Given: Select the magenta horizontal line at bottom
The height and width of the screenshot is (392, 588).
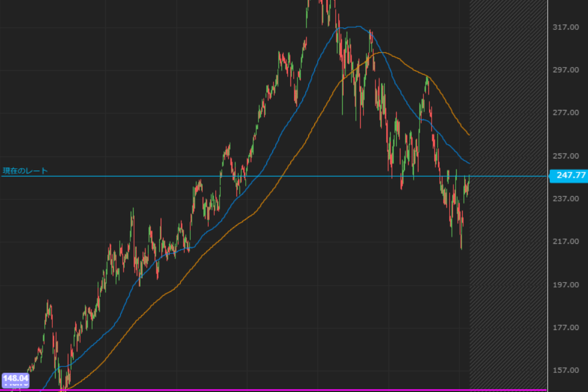Looking at the screenshot, I should (272, 390).
